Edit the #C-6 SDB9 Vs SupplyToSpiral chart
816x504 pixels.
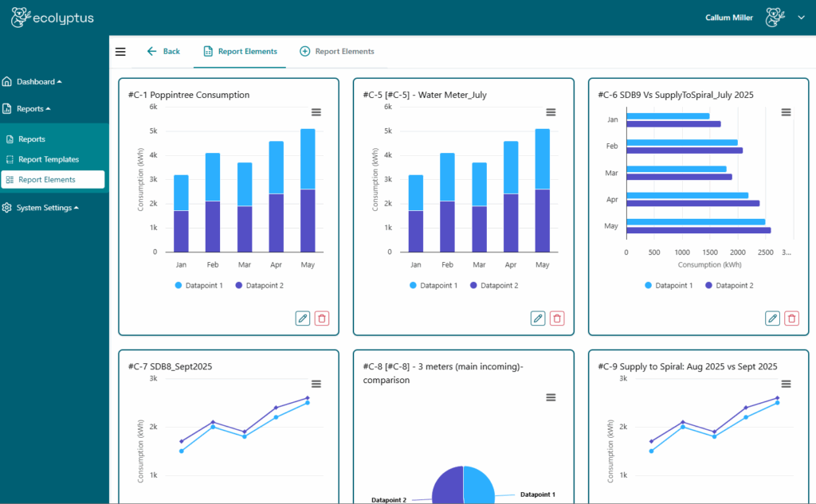click(772, 318)
